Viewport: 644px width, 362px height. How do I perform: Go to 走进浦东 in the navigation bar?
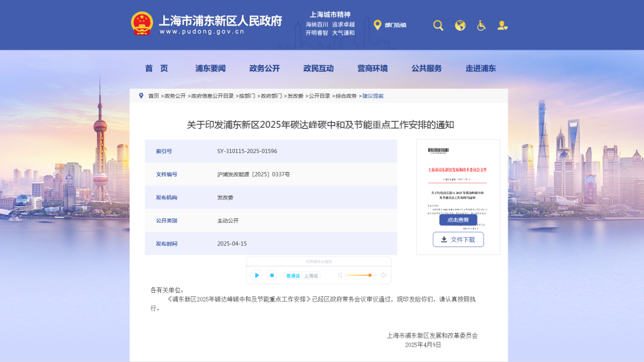(x=480, y=69)
